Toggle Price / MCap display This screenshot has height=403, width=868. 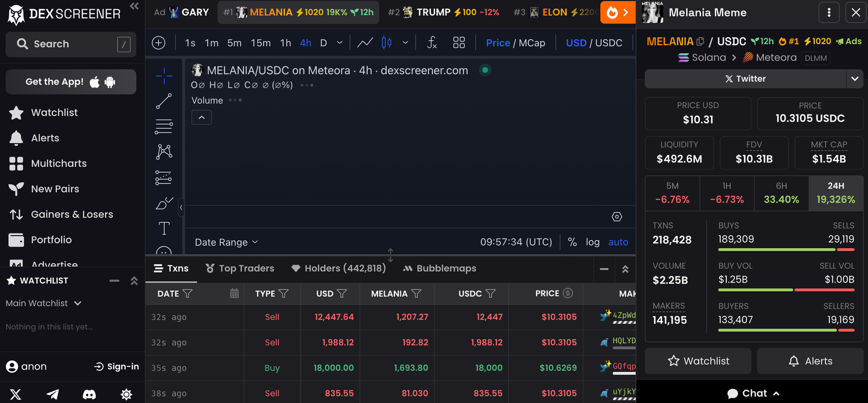[x=515, y=43]
